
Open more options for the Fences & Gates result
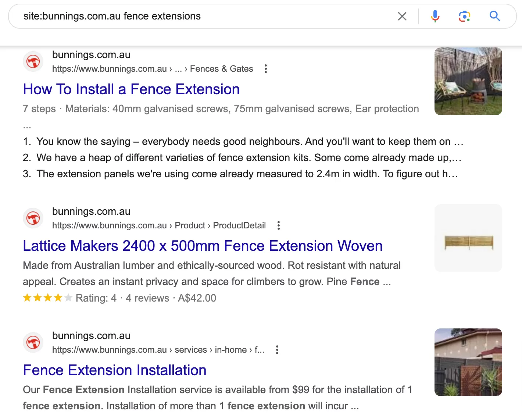tap(266, 69)
